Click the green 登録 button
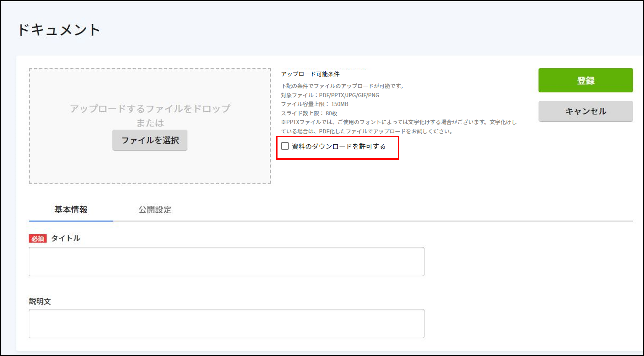 coord(585,80)
